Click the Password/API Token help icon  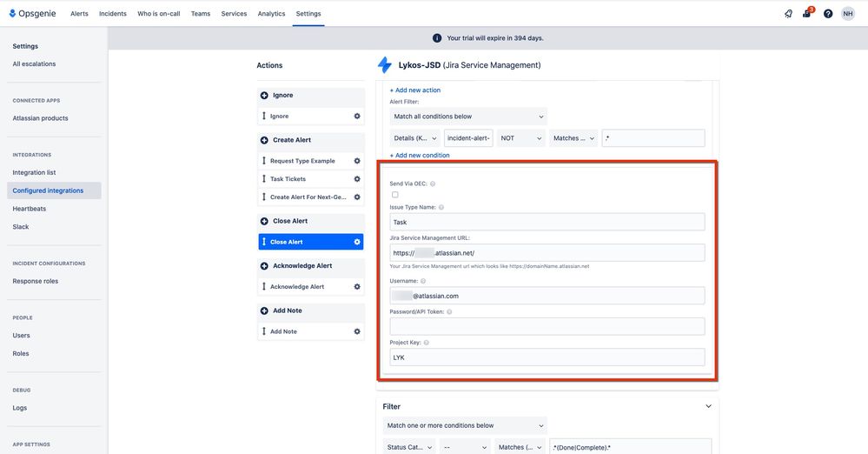[449, 311]
